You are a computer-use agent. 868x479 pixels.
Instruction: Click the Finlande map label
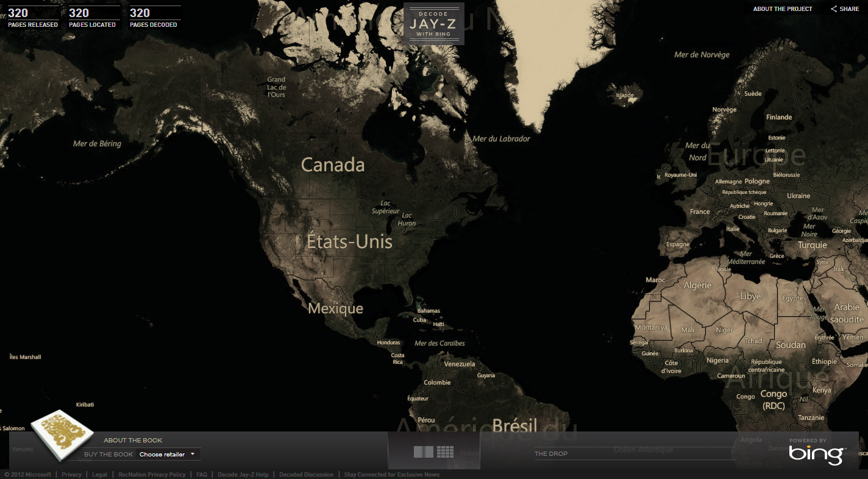779,117
